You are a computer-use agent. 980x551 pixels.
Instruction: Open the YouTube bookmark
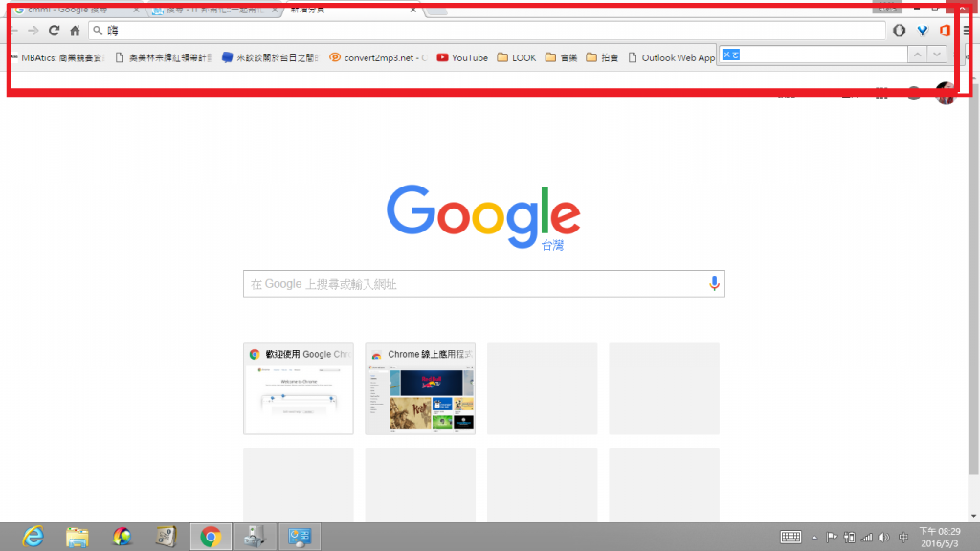coord(462,57)
